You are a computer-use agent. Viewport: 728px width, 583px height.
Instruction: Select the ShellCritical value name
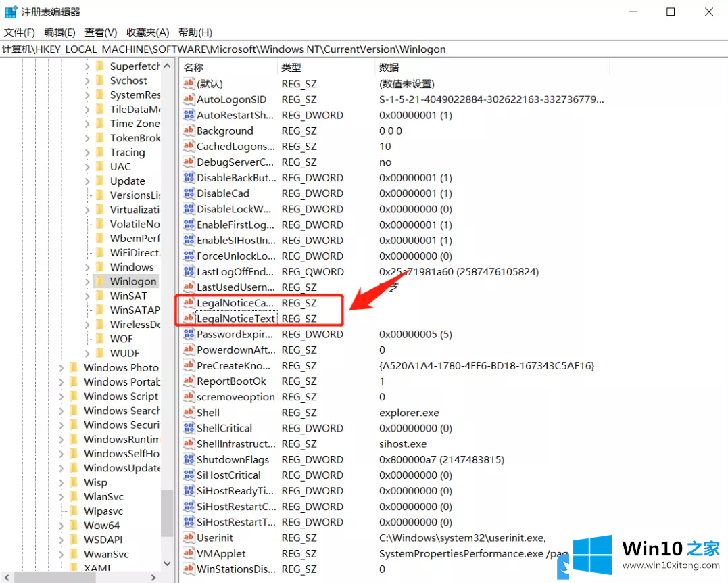(x=224, y=428)
